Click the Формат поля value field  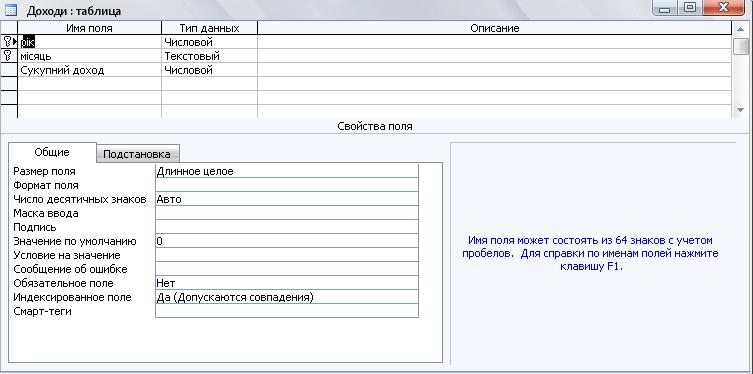(x=287, y=185)
